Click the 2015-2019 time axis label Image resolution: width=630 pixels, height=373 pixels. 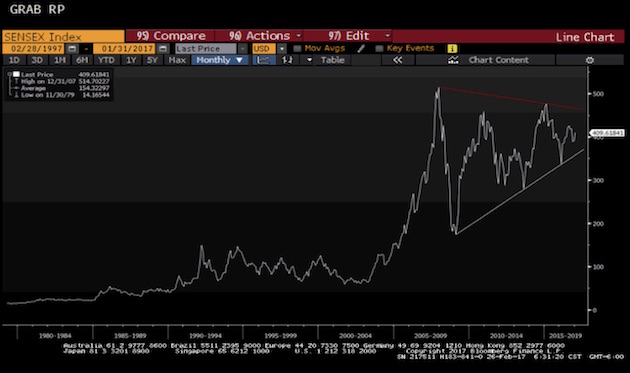[565, 336]
